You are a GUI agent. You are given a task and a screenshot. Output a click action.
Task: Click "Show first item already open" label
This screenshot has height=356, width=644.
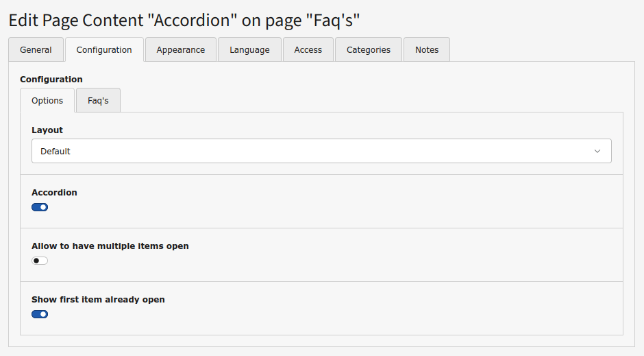(x=98, y=299)
